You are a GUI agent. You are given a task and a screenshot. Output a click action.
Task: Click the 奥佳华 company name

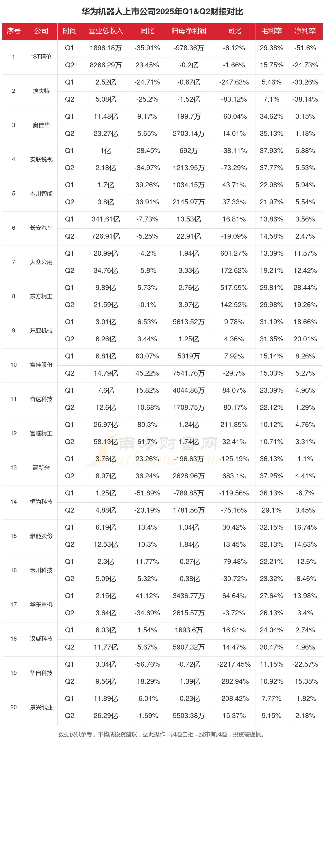coord(41,125)
